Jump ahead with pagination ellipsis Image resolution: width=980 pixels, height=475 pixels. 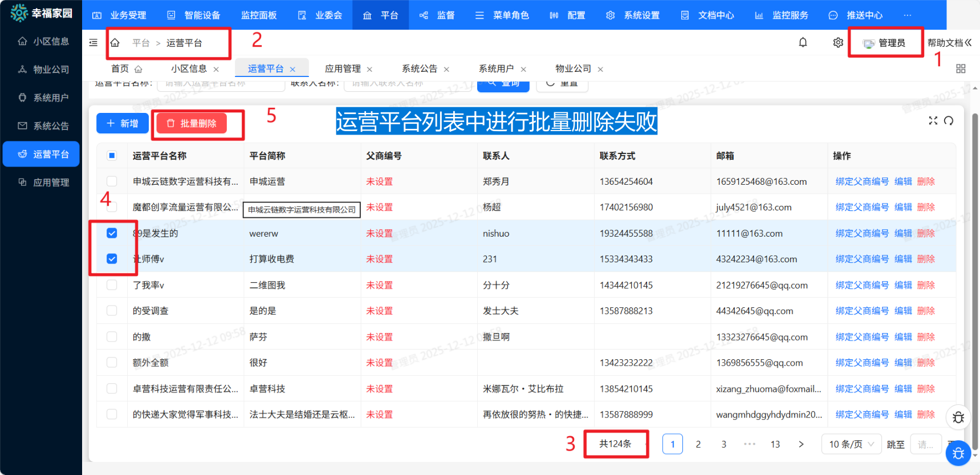(749, 444)
